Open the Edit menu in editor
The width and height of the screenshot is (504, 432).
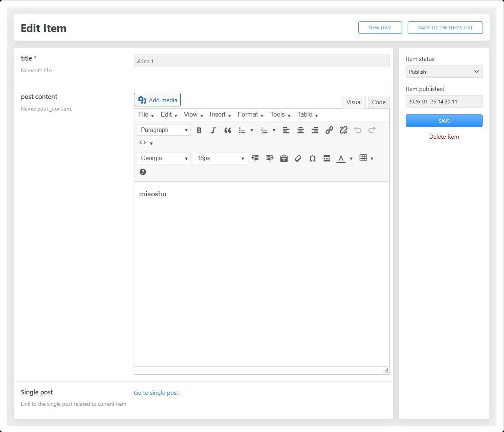pyautogui.click(x=169, y=115)
